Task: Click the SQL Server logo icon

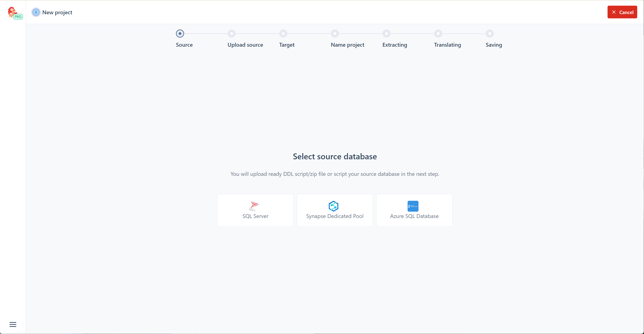Action: (x=254, y=206)
